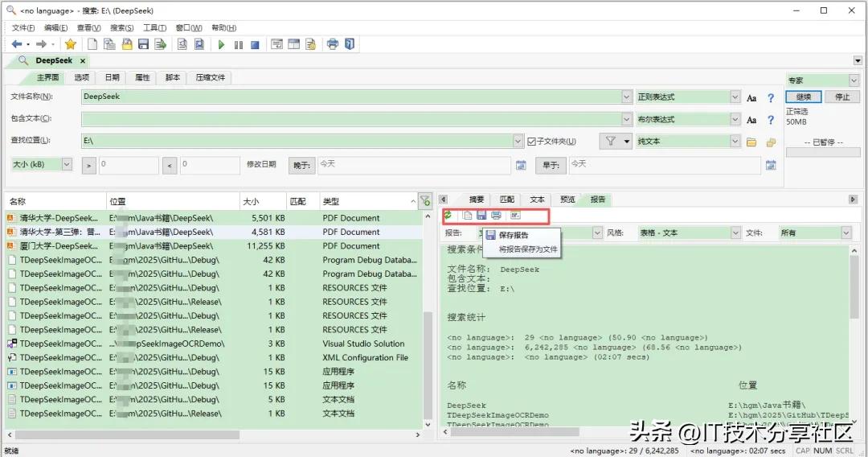Expand the file name history dropdown arrow
This screenshot has width=868, height=457.
(x=627, y=97)
